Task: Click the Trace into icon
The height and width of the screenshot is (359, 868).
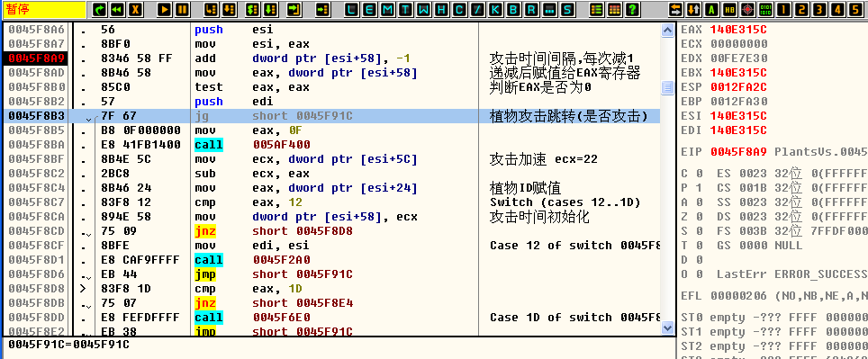Action: [252, 9]
